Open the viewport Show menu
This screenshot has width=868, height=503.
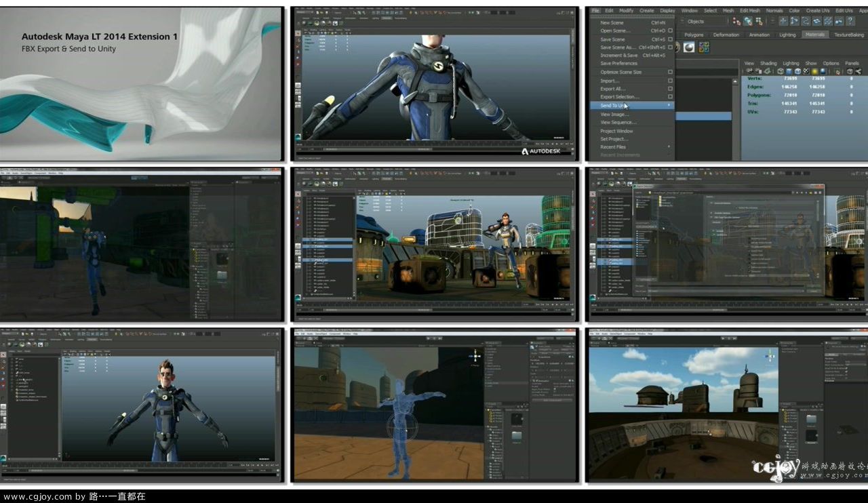(811, 63)
